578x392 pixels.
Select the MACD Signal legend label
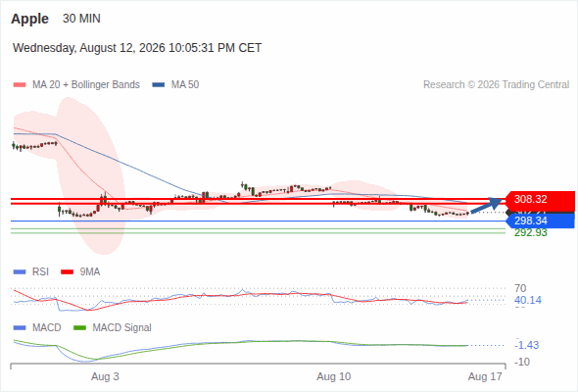tap(121, 327)
